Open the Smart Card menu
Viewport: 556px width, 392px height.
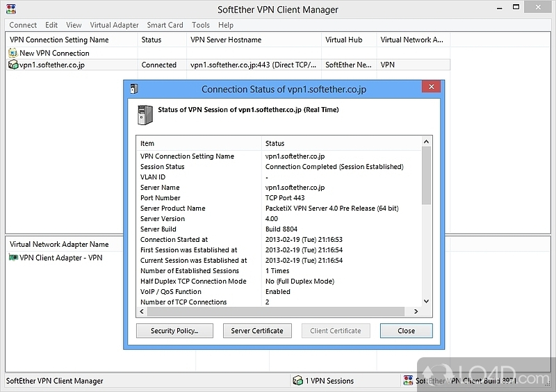click(165, 25)
